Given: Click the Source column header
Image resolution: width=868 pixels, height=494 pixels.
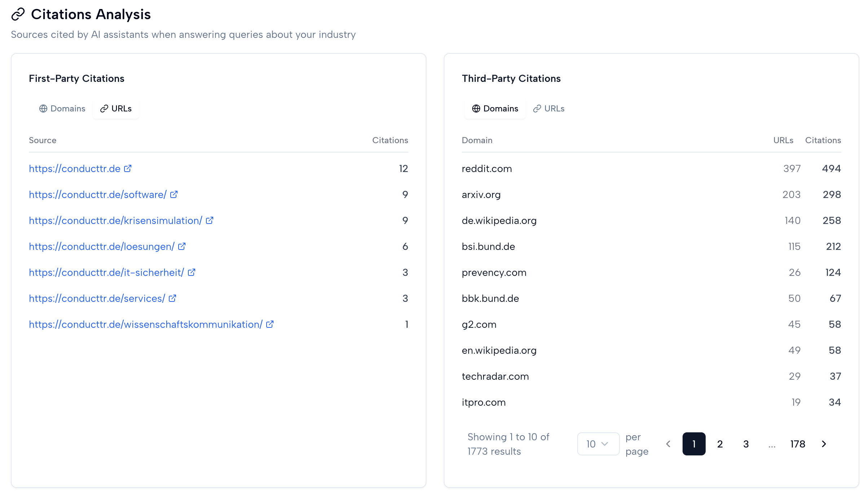Looking at the screenshot, I should 43,140.
